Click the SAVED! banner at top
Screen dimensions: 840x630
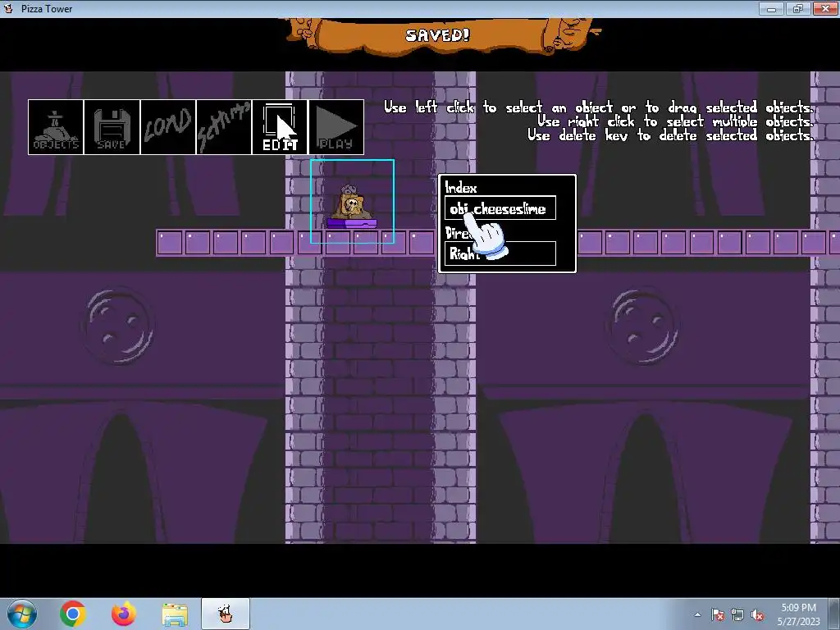(438, 35)
